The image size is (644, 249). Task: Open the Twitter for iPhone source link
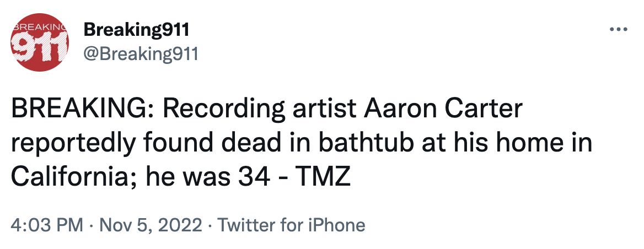[291, 225]
